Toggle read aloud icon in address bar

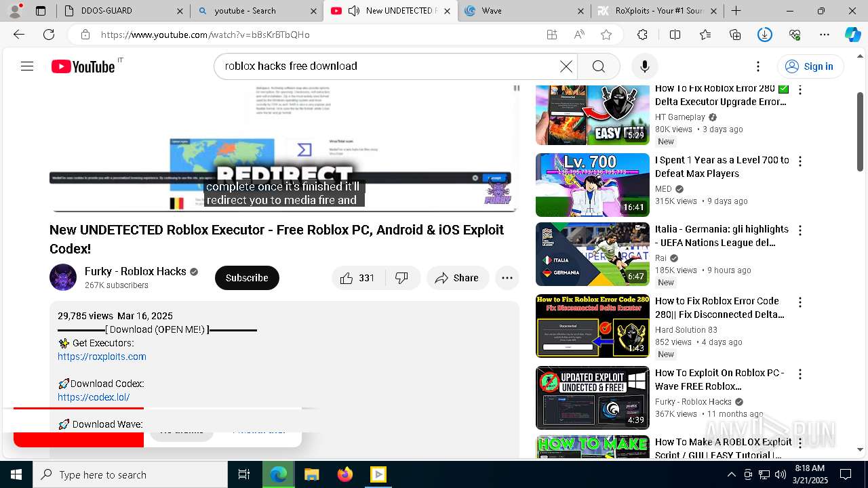[579, 35]
